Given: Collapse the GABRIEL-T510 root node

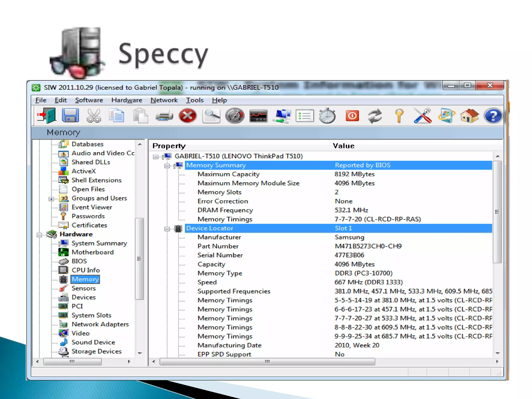Looking at the screenshot, I should pos(155,157).
